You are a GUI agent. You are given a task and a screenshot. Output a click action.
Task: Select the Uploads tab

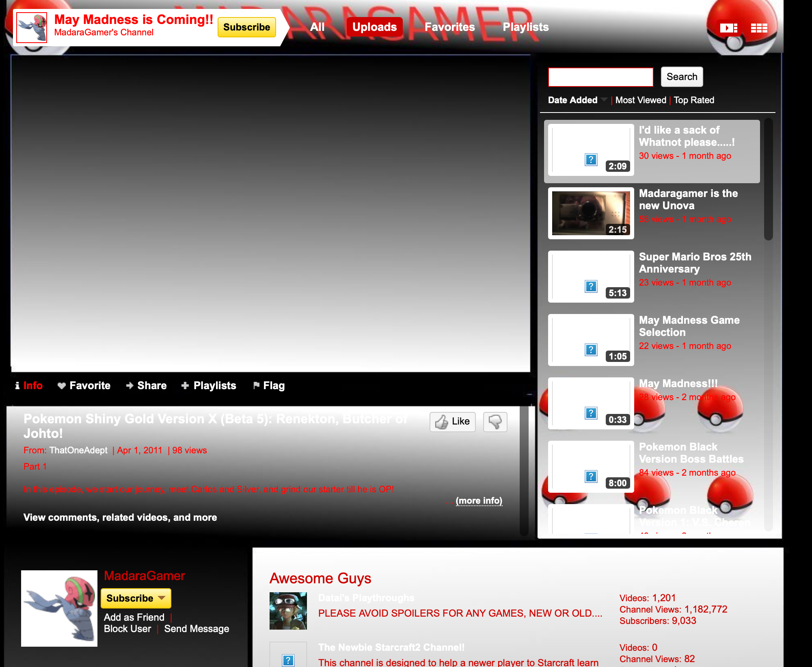point(374,27)
